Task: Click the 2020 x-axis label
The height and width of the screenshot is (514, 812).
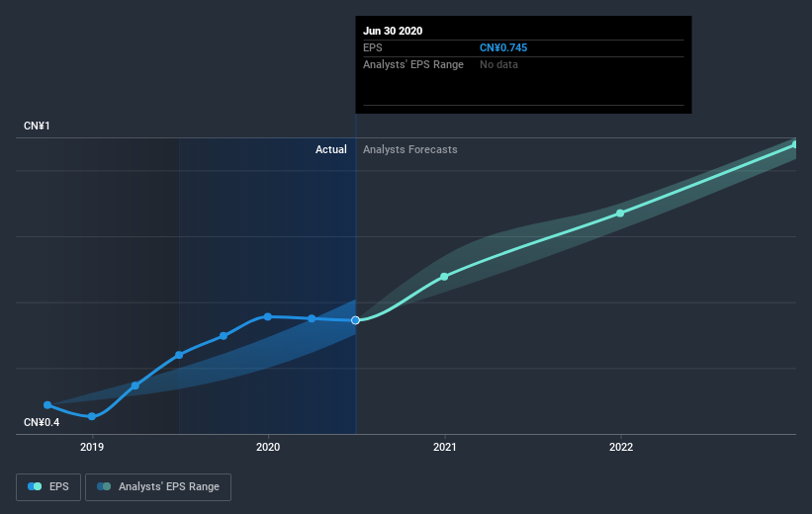Action: [x=268, y=447]
